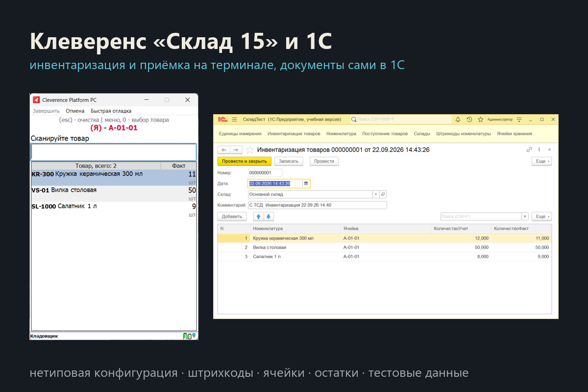Open the Инвентаризация товаров section

[294, 134]
